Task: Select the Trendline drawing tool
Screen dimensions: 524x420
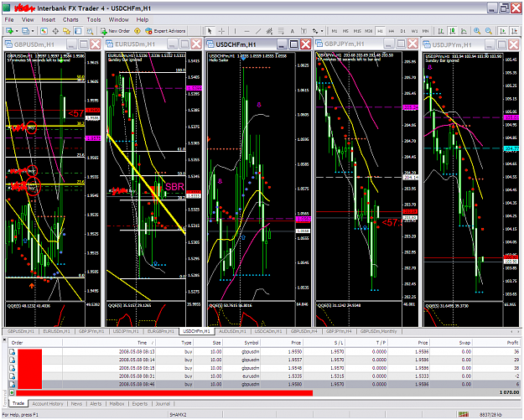Action: point(258,31)
